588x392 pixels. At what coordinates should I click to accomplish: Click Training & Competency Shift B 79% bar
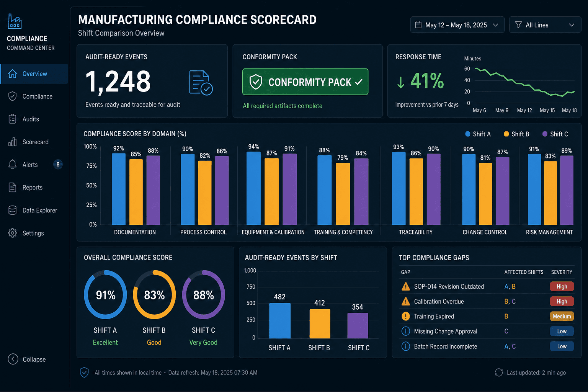pos(343,194)
